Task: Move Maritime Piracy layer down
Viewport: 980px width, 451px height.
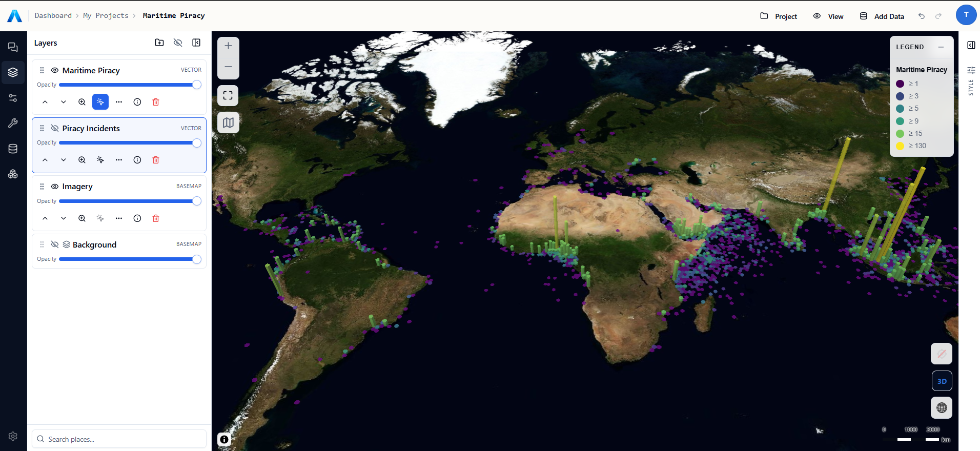Action: (x=64, y=102)
